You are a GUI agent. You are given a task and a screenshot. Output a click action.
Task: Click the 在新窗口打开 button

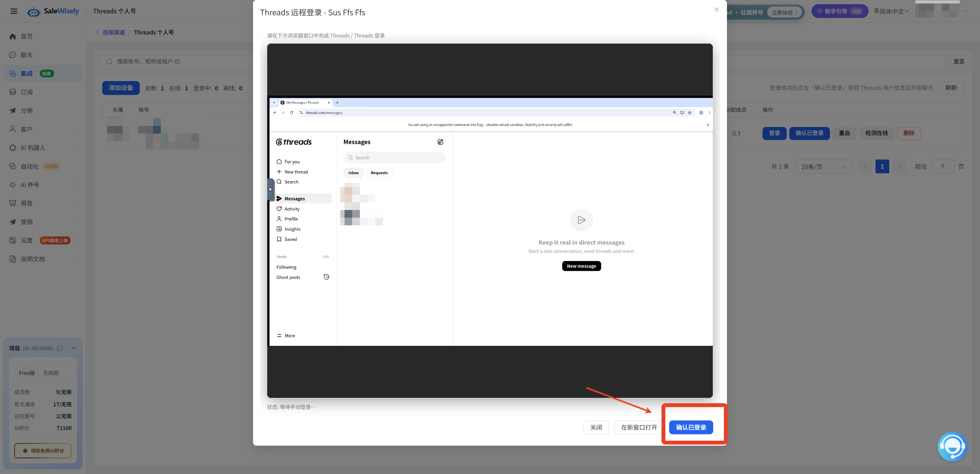pyautogui.click(x=639, y=427)
